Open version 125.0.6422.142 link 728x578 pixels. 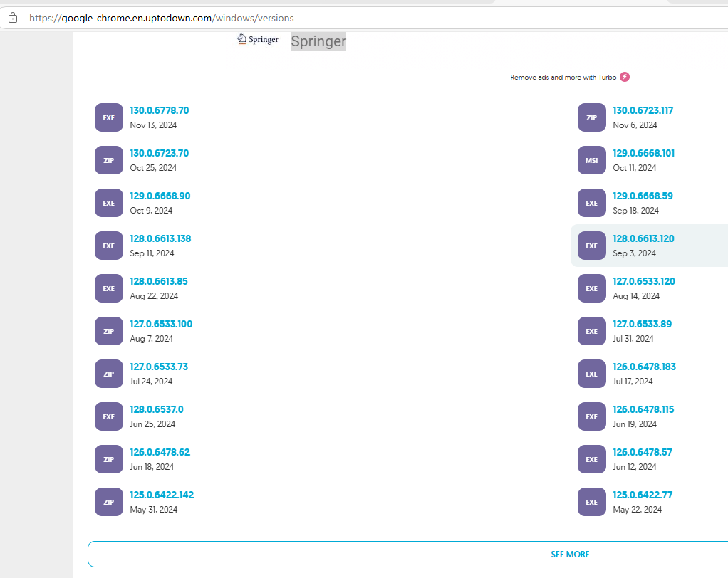coord(162,495)
